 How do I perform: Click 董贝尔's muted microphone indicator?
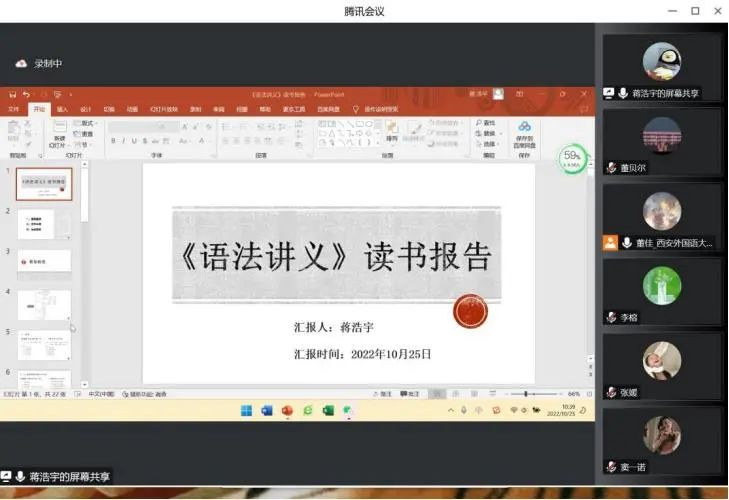612,168
